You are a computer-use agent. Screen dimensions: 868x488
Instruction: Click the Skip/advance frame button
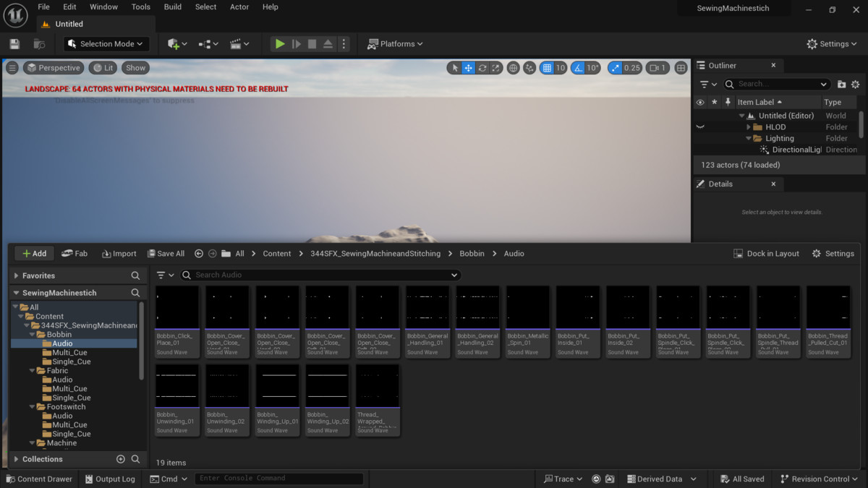pyautogui.click(x=296, y=44)
